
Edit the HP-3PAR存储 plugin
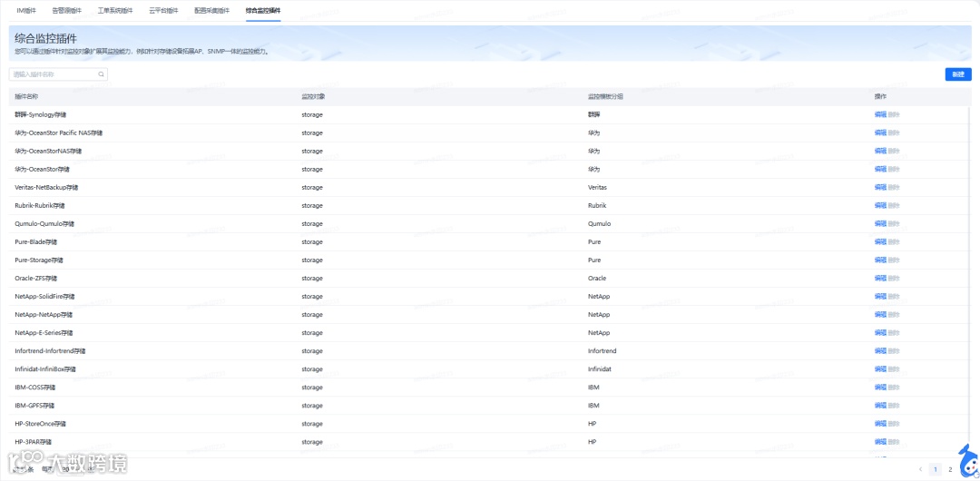pos(880,442)
